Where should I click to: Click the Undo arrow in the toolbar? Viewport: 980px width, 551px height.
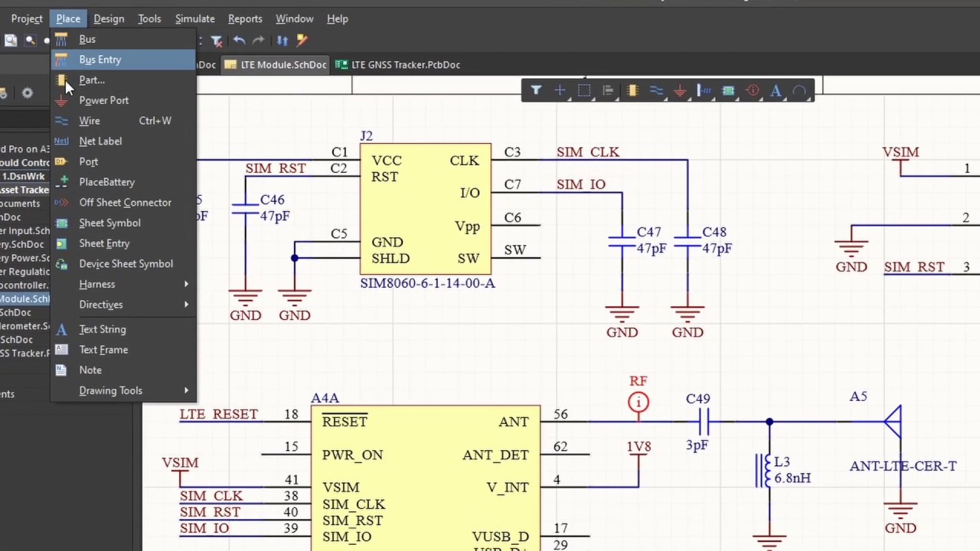[240, 41]
